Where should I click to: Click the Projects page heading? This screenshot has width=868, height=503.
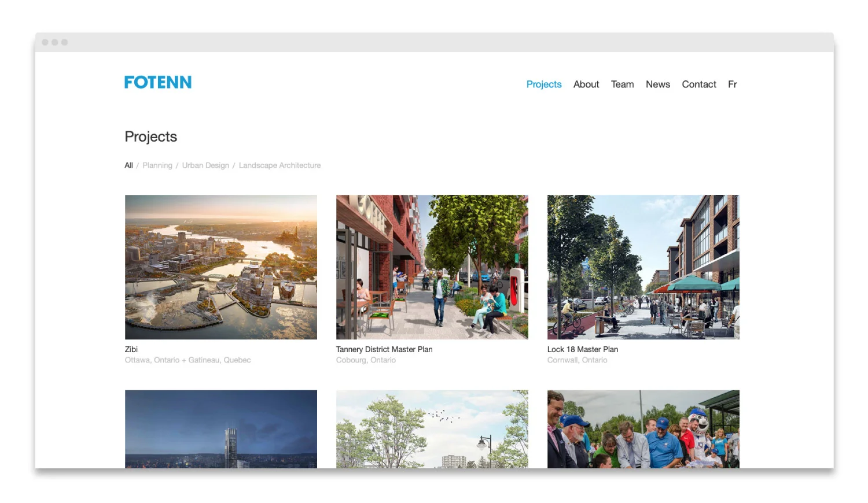tap(151, 137)
